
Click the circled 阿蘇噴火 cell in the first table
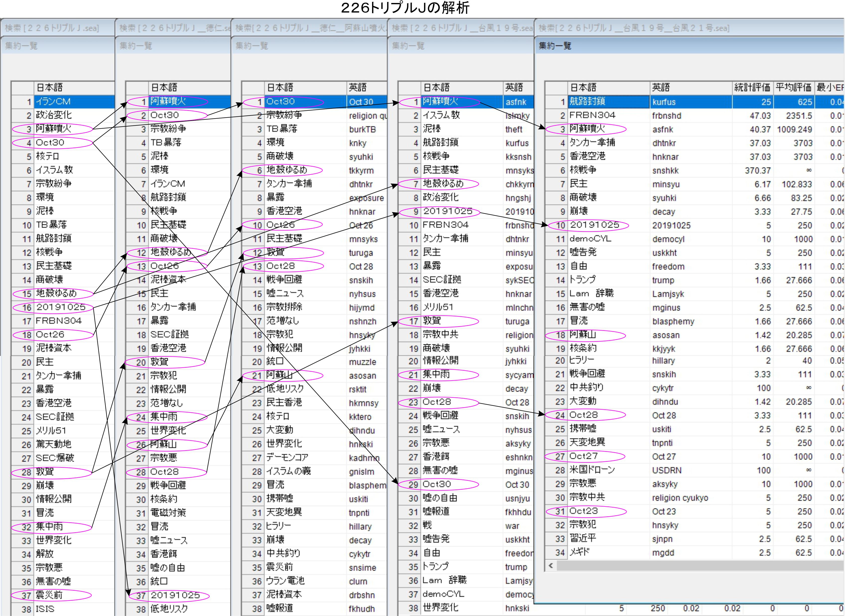point(54,129)
